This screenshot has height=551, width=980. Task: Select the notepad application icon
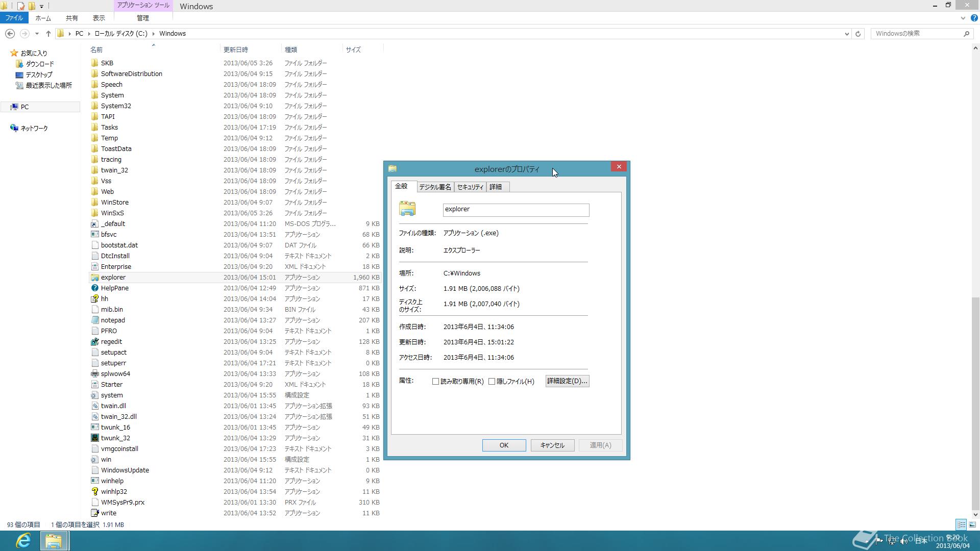point(94,320)
